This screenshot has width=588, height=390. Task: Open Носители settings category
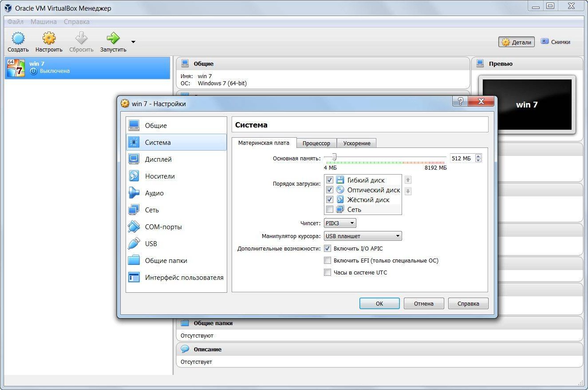pos(176,176)
